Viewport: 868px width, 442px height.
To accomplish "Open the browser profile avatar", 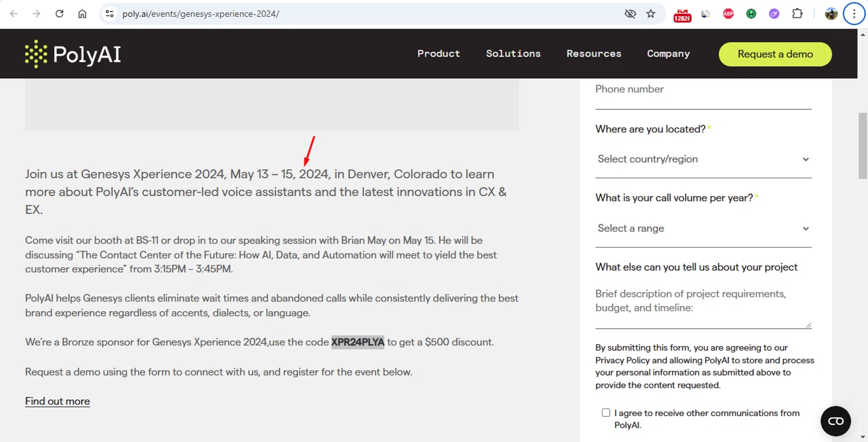I will [x=832, y=14].
